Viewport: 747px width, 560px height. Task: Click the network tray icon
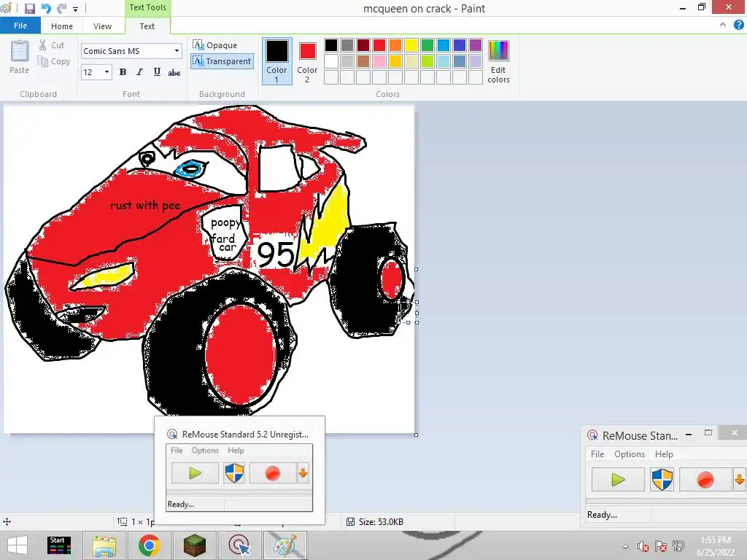[x=678, y=546]
